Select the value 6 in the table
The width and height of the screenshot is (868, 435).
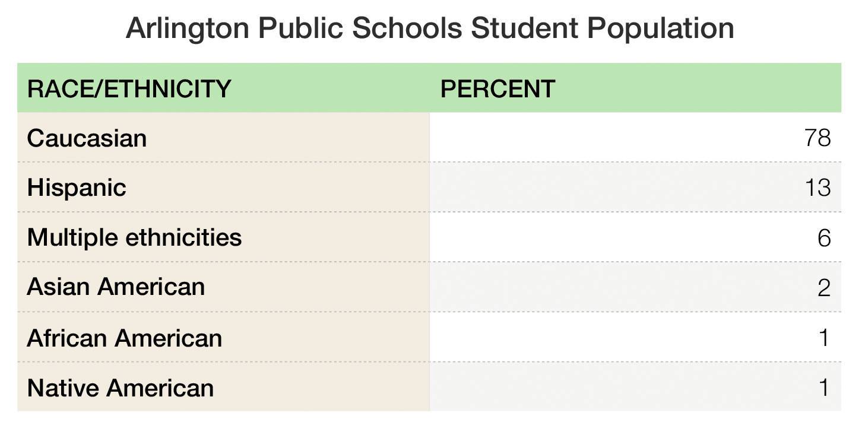[x=823, y=238]
